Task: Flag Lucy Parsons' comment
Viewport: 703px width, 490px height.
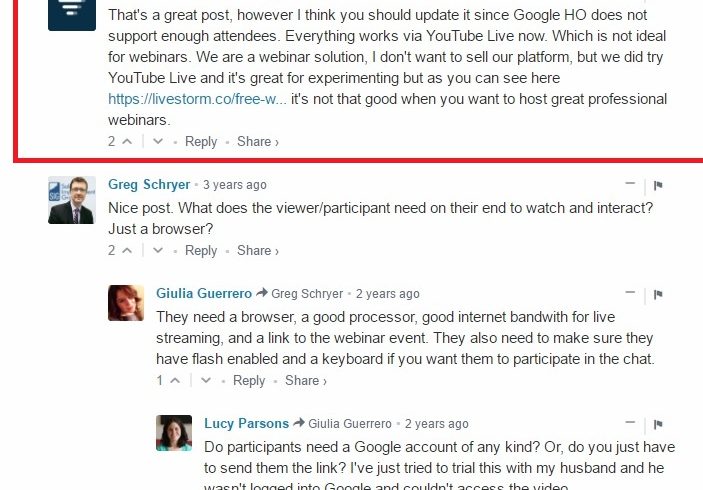Action: coord(658,424)
